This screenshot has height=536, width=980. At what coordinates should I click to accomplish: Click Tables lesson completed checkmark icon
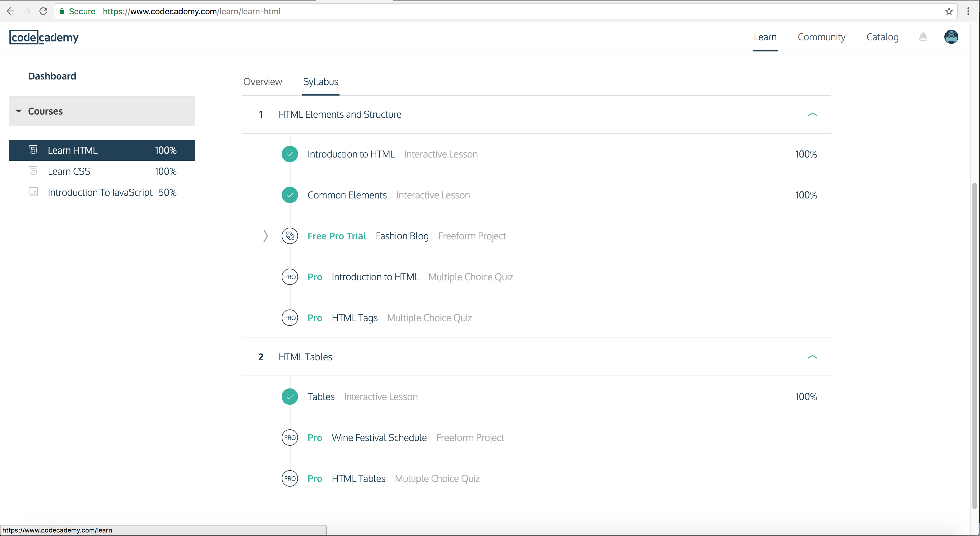tap(290, 397)
